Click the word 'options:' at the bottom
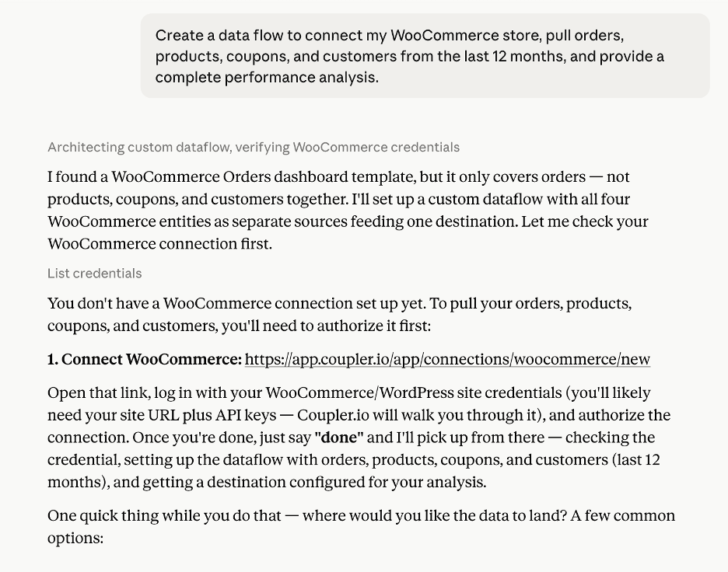Screen dimensions: 728x572 coord(75,538)
